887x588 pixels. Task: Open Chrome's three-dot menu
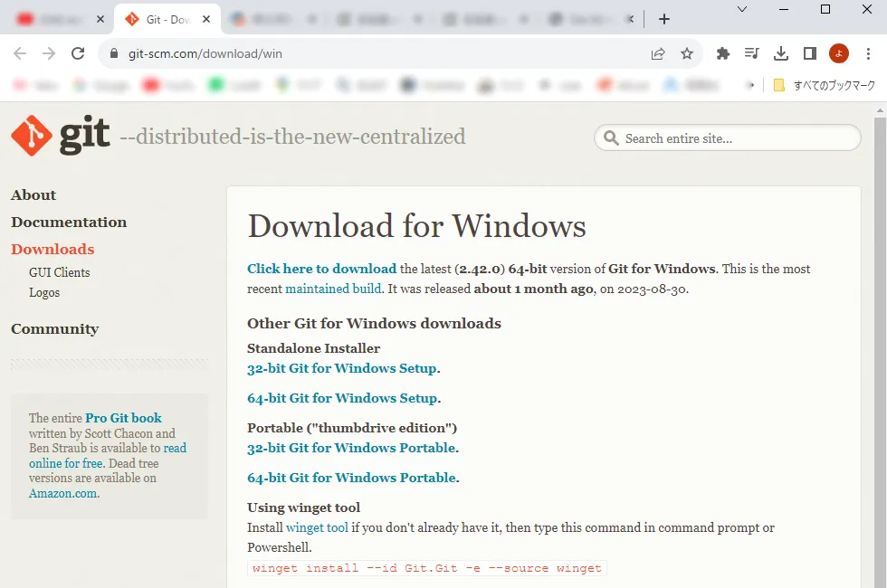[x=868, y=53]
